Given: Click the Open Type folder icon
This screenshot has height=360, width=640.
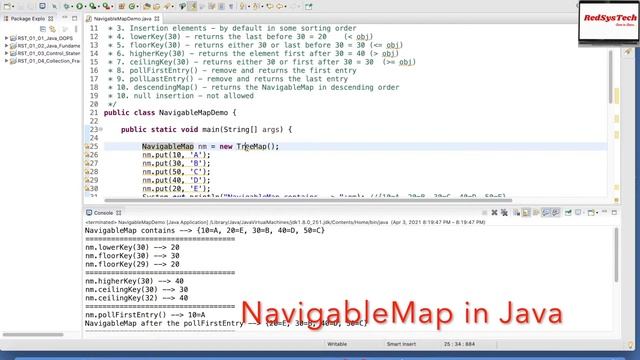Looking at the screenshot, I should pos(147,6).
